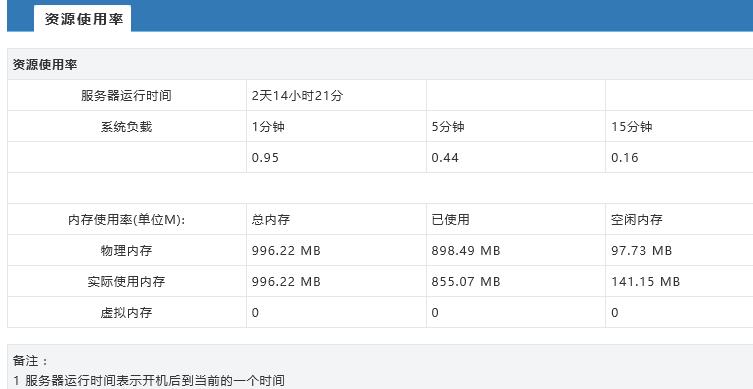753x389 pixels.
Task: Open the 资源使用率 tab
Action: tap(83, 19)
